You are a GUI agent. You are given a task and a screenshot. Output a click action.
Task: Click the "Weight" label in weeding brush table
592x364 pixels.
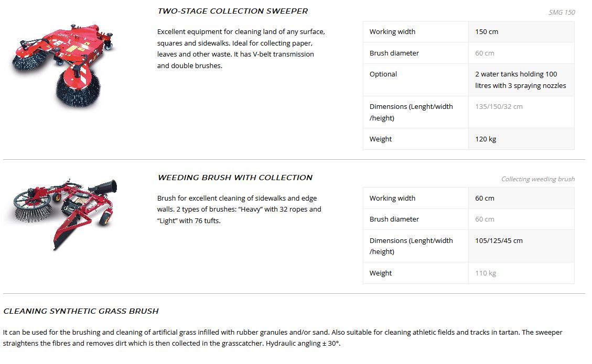(381, 273)
